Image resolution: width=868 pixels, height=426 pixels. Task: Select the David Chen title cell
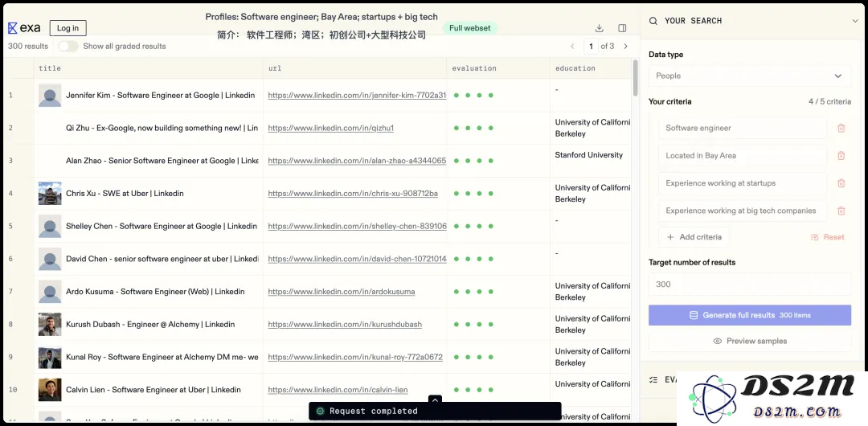pos(149,259)
